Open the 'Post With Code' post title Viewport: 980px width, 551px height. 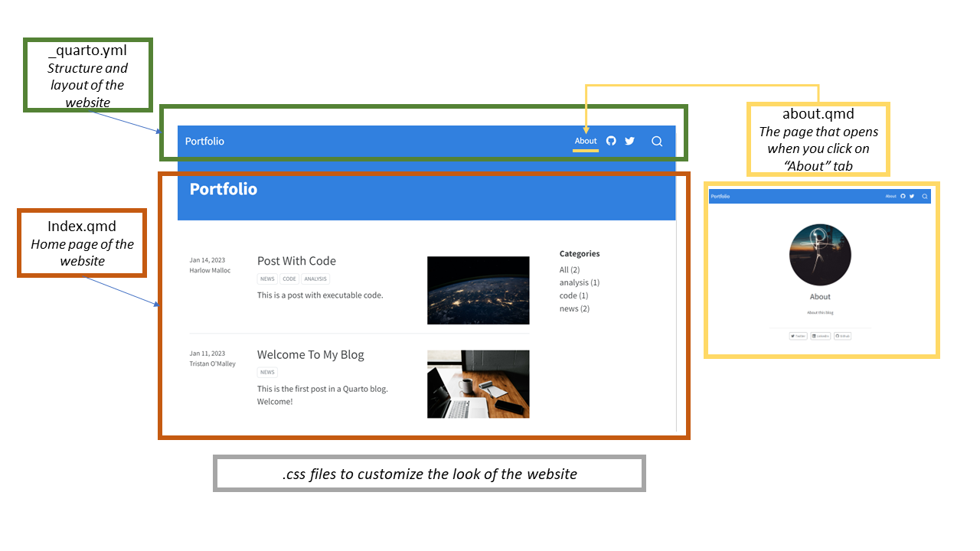296,261
